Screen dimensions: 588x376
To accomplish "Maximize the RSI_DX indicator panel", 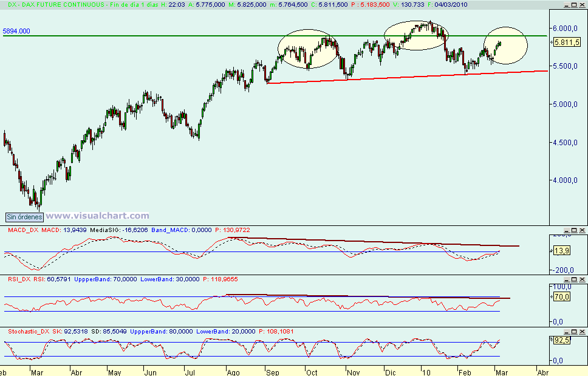I will (x=573, y=279).
